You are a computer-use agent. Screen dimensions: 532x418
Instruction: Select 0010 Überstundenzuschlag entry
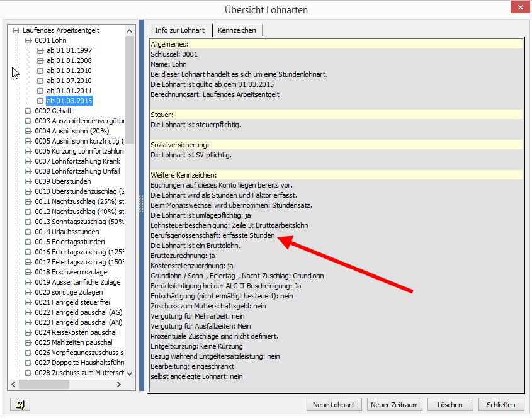[x=79, y=192]
